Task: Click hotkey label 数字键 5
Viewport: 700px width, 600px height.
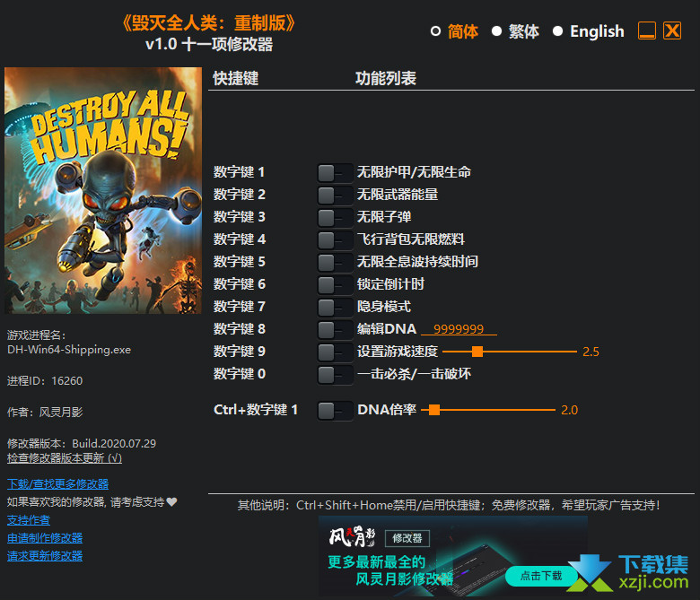Action: click(240, 262)
